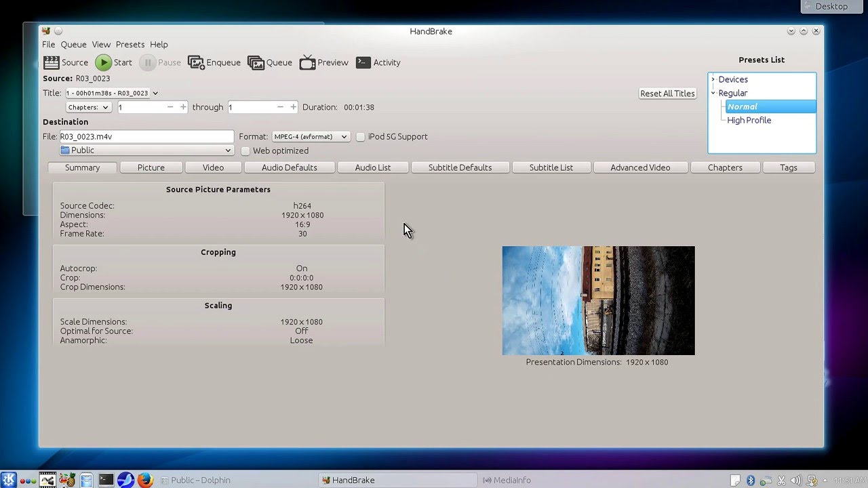Open Bluetooth in the system tray
This screenshot has height=488, width=868.
point(751,481)
